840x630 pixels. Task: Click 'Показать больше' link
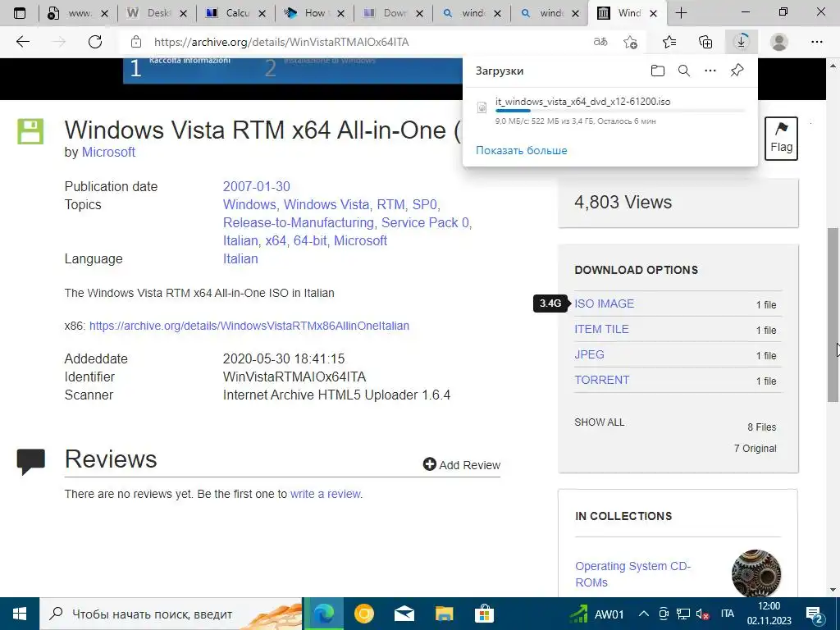tap(521, 151)
